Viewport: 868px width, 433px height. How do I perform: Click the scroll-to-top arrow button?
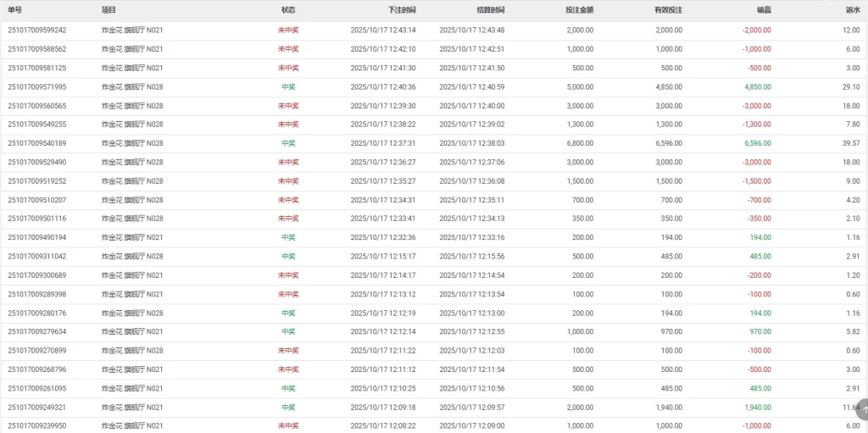point(863,410)
